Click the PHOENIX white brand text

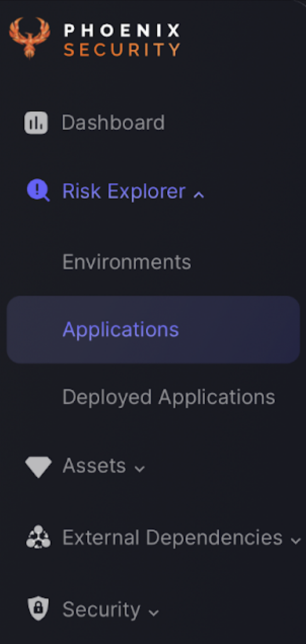coord(122,30)
